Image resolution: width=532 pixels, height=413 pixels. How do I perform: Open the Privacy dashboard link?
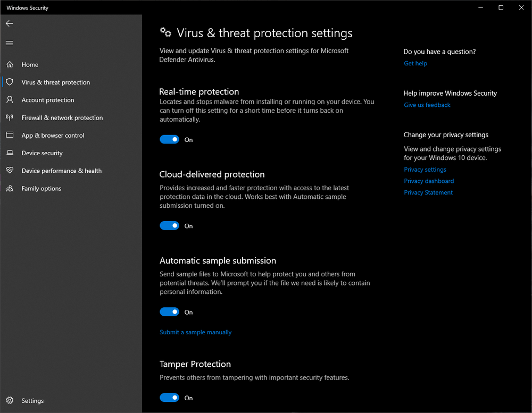[x=429, y=181]
